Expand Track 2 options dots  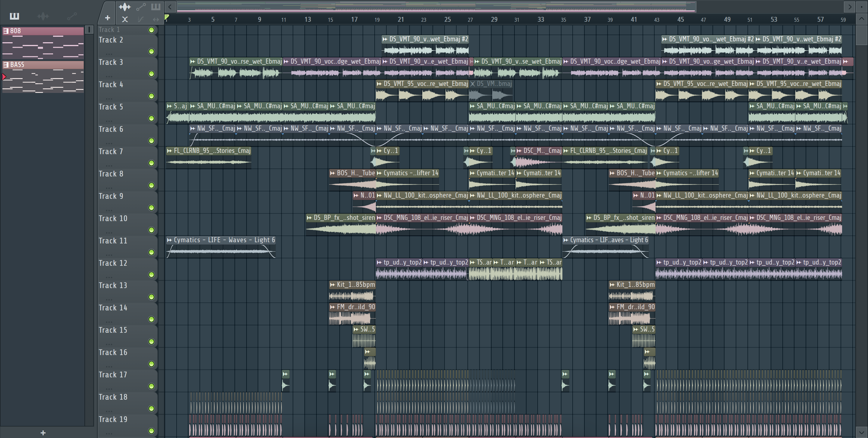click(109, 54)
